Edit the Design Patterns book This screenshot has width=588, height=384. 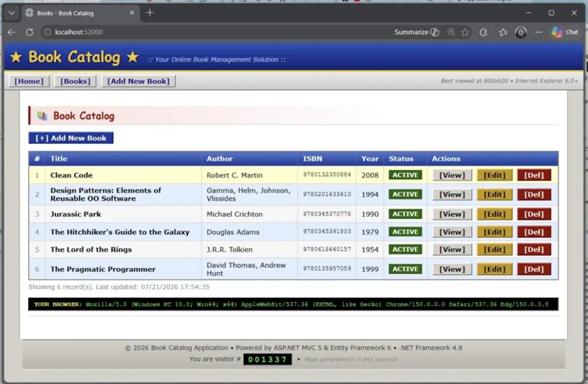point(494,194)
